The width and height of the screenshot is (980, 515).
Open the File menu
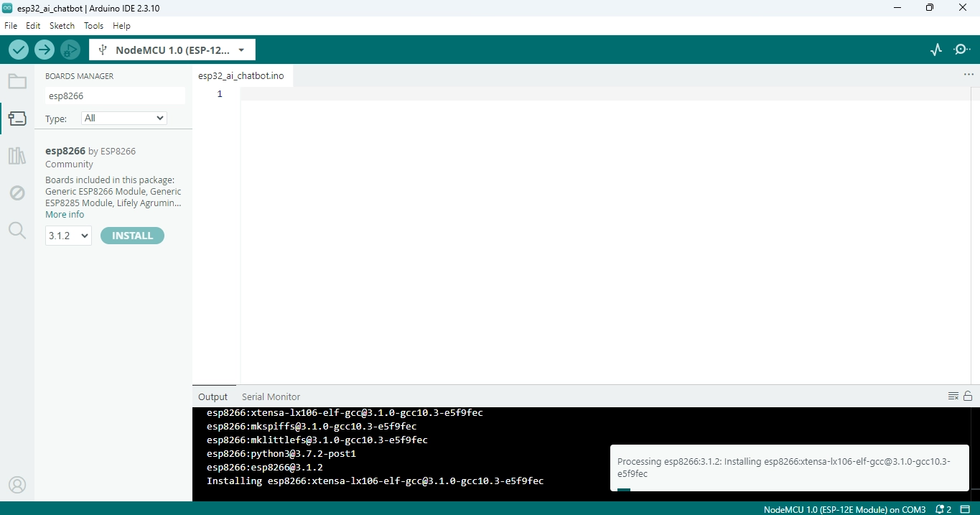tap(11, 25)
